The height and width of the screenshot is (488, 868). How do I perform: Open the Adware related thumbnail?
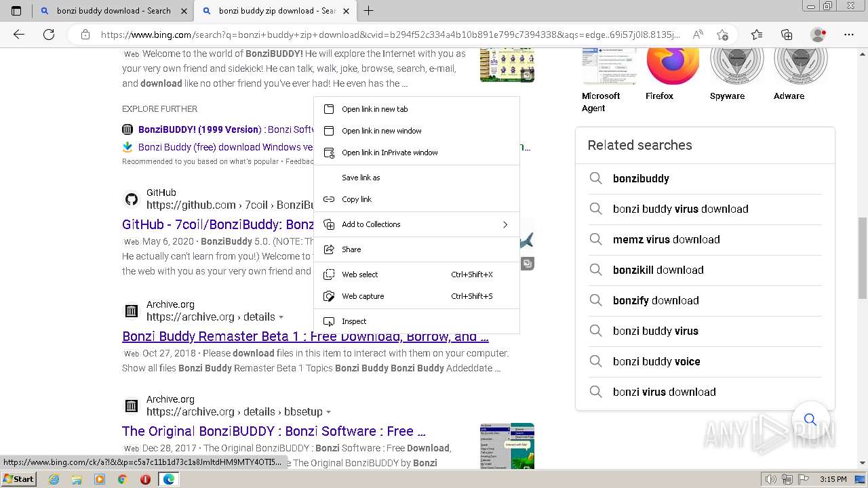click(x=801, y=66)
